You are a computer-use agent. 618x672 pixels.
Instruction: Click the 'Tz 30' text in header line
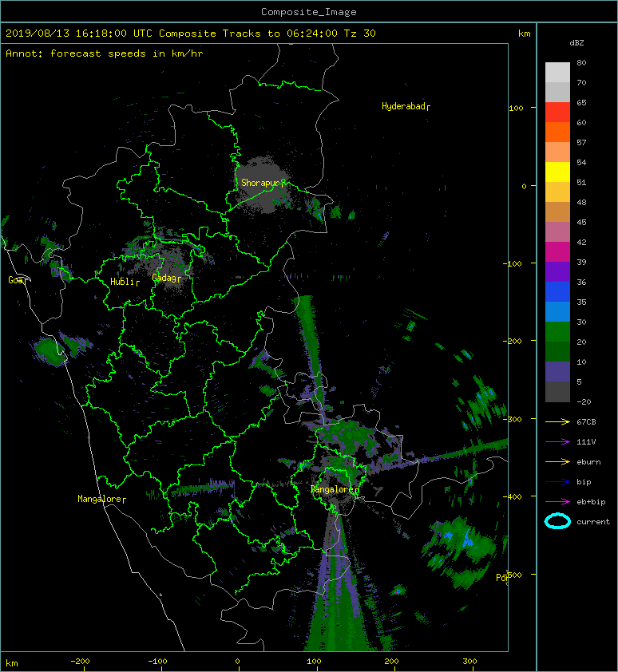tap(360, 34)
